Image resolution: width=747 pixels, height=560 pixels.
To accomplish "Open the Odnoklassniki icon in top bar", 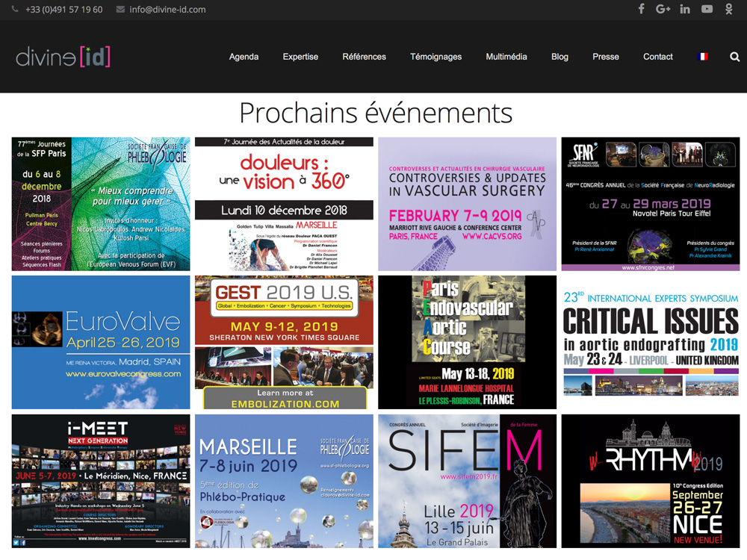I will (728, 9).
